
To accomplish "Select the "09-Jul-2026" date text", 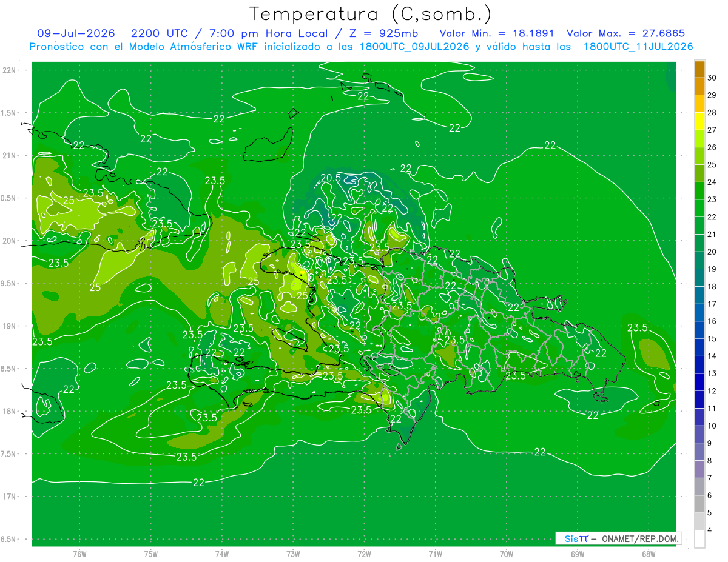I will 76,33.
